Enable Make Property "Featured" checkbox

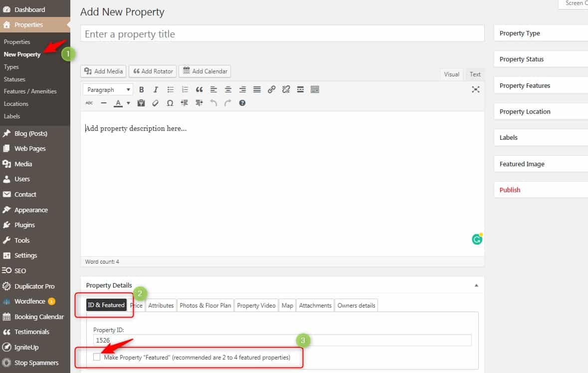pos(97,357)
